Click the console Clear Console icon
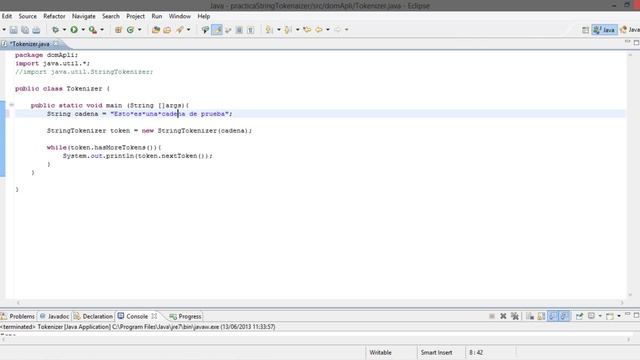The width and height of the screenshot is (640, 360). 530,316
